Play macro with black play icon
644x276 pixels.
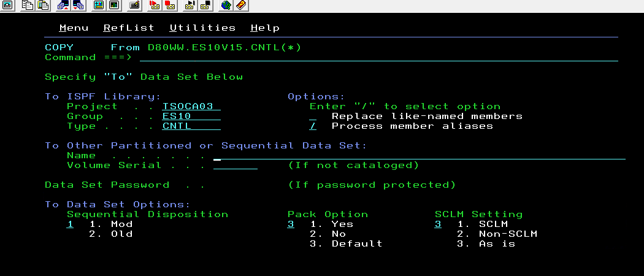click(190, 6)
